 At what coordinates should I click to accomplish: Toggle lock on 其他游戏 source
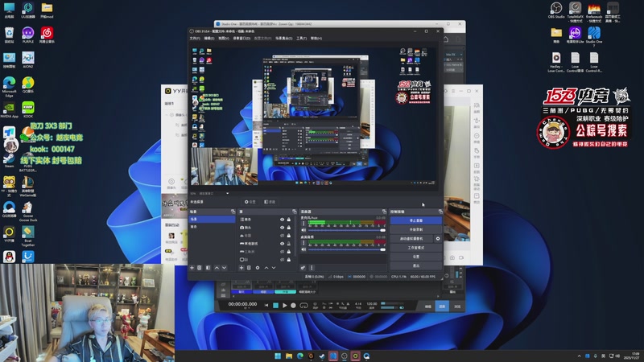(289, 244)
